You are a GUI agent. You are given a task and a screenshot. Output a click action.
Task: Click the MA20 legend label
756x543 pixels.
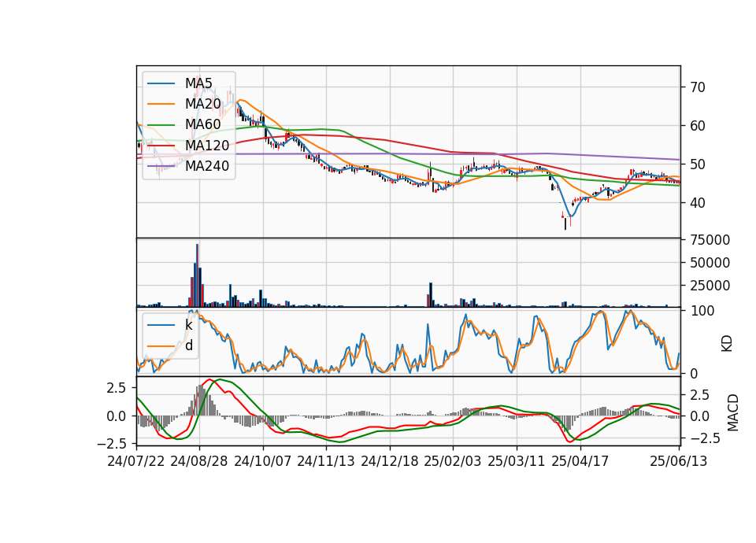[x=202, y=104]
